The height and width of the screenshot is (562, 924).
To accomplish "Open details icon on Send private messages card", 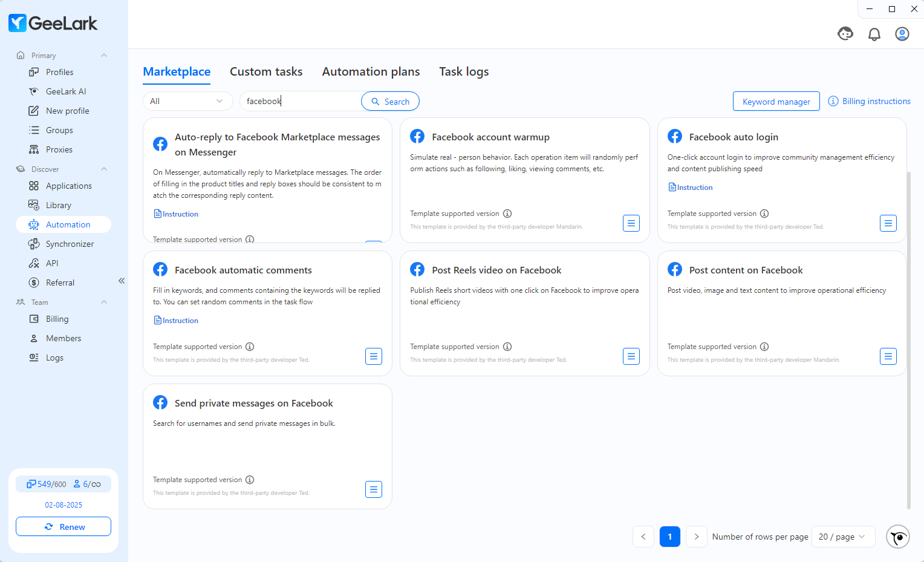I will coord(374,489).
